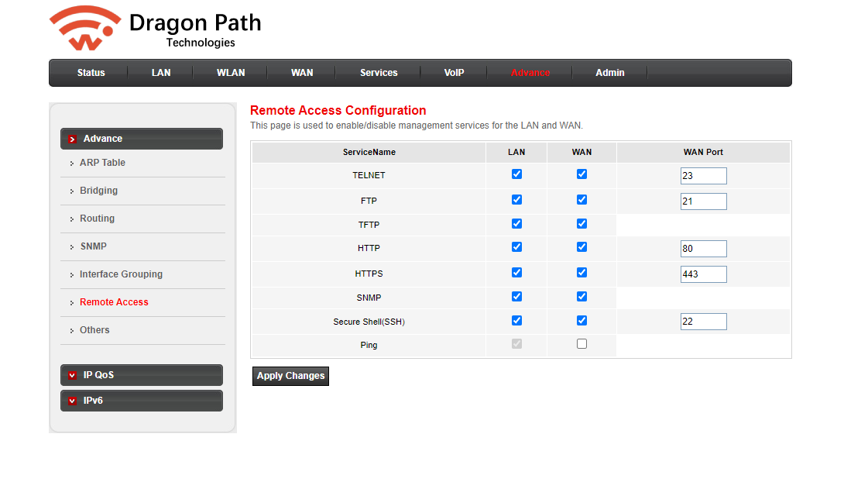Screen dimensions: 868x489
Task: Click the IPv6 chevron icon
Action: (72, 401)
